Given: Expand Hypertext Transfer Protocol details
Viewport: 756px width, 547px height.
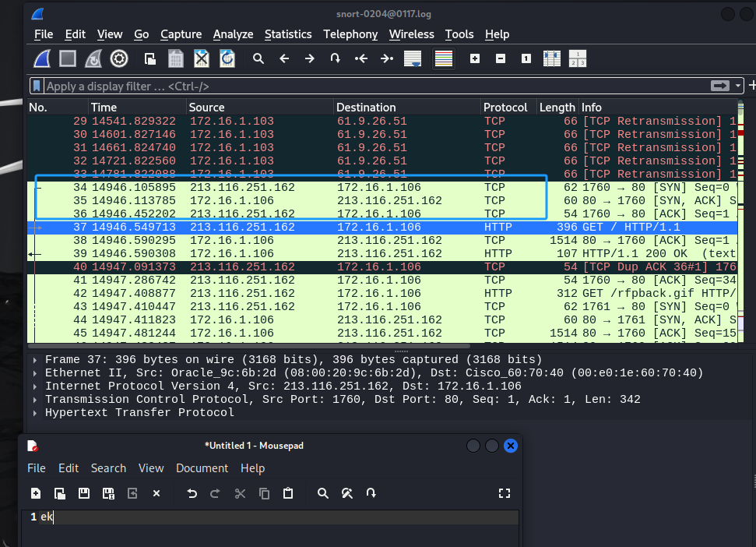Looking at the screenshot, I should pos(35,413).
